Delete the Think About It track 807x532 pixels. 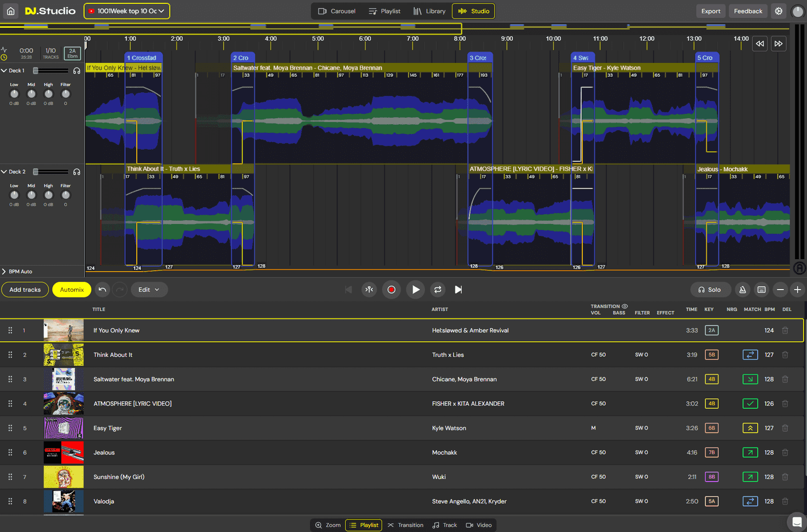pos(785,355)
